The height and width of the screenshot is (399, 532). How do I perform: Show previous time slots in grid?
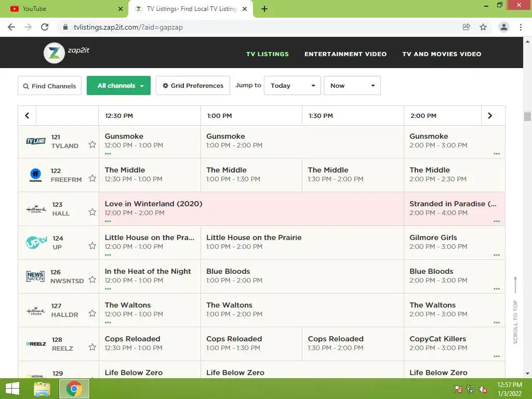pos(27,116)
